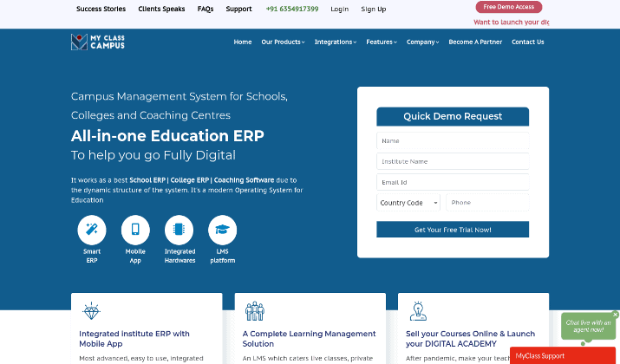Select the Integrated Hardwares chip icon
The width and height of the screenshot is (620, 364).
point(179,230)
